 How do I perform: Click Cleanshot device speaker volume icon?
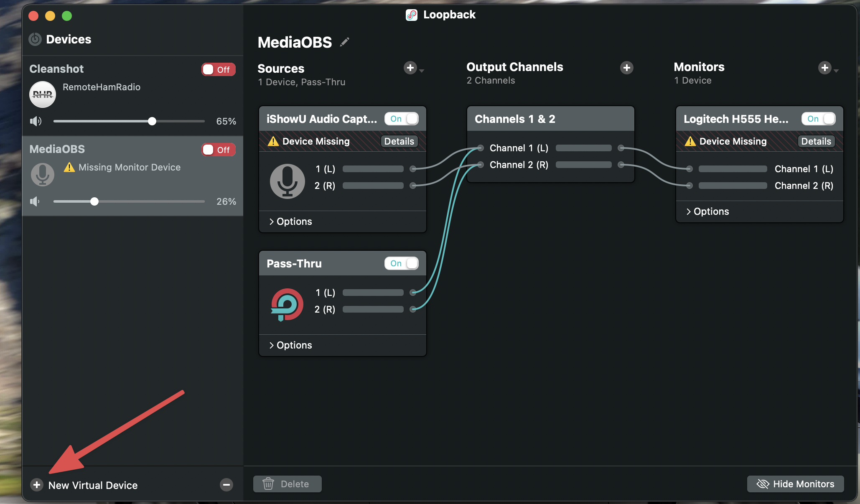pos(36,121)
